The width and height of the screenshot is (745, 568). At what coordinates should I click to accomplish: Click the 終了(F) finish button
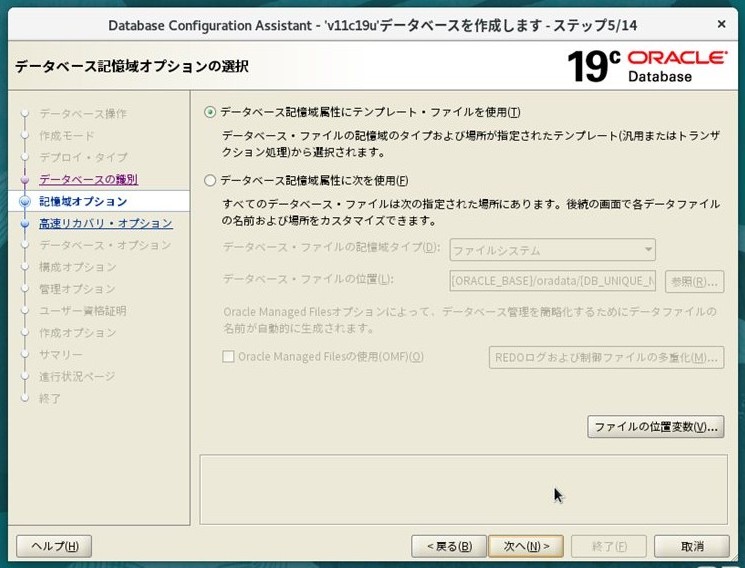pyautogui.click(x=609, y=546)
